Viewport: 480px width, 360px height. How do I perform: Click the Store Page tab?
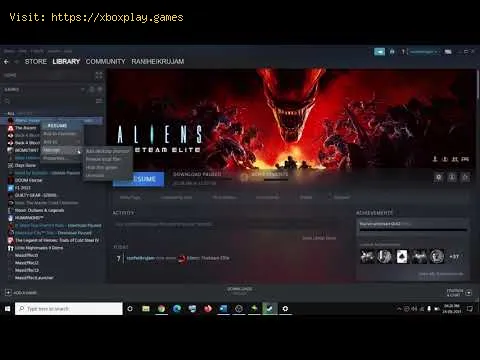click(x=130, y=197)
